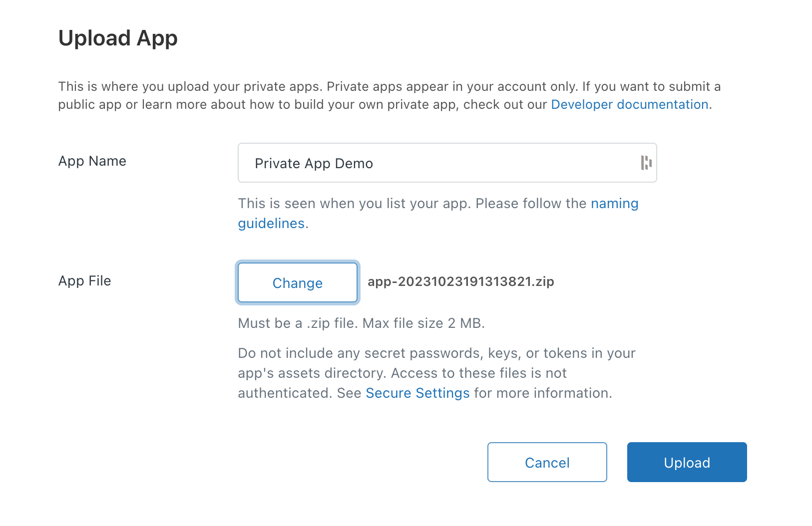Click the Change file button
Image resolution: width=812 pixels, height=526 pixels.
[x=298, y=282]
